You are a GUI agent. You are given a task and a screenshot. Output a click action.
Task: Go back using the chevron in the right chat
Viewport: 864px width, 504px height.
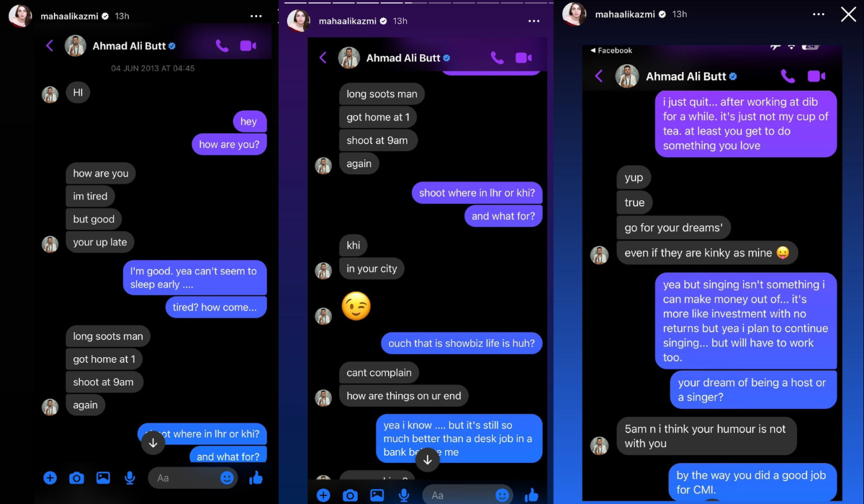(x=599, y=76)
